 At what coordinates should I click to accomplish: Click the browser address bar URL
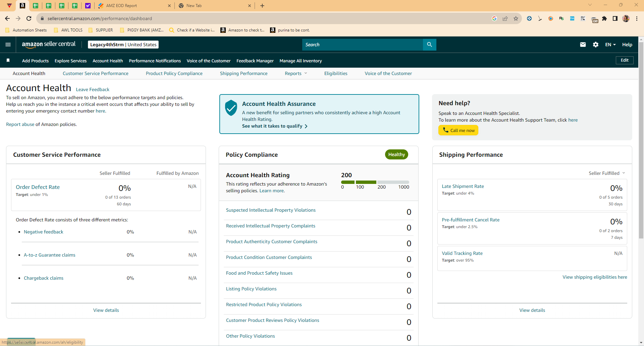[x=100, y=18]
